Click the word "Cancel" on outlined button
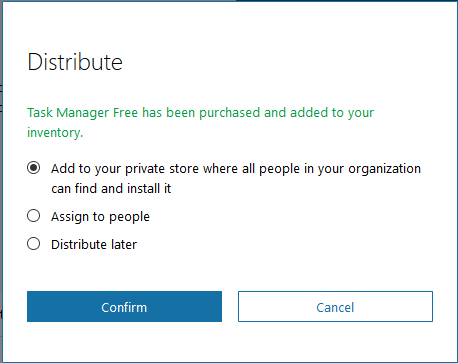458x363 pixels. click(x=335, y=307)
